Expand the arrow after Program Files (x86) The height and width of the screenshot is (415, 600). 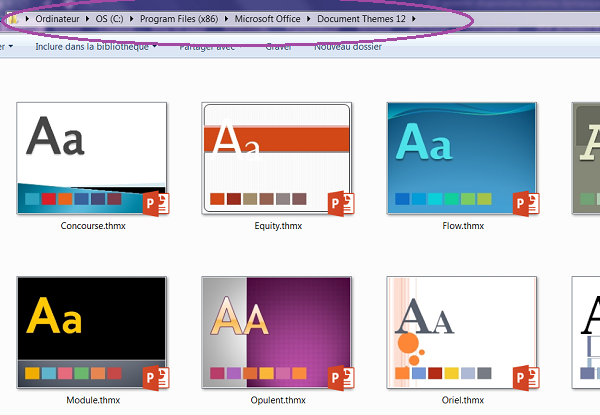(226, 19)
